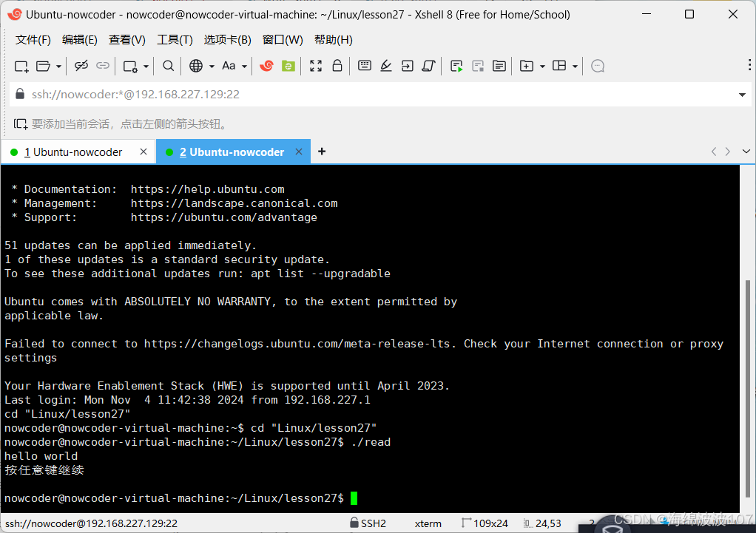Click the file transfer arrow-in-box icon
The width and height of the screenshot is (756, 533).
click(x=408, y=66)
